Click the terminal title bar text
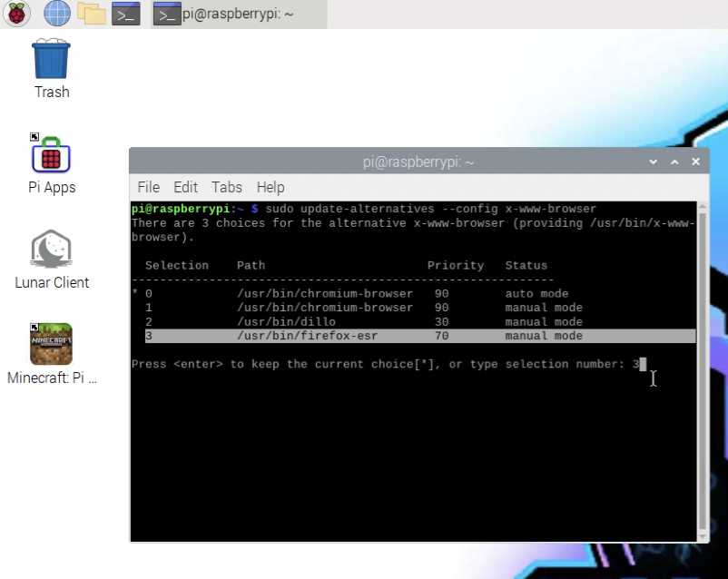The height and width of the screenshot is (579, 728). (x=418, y=162)
